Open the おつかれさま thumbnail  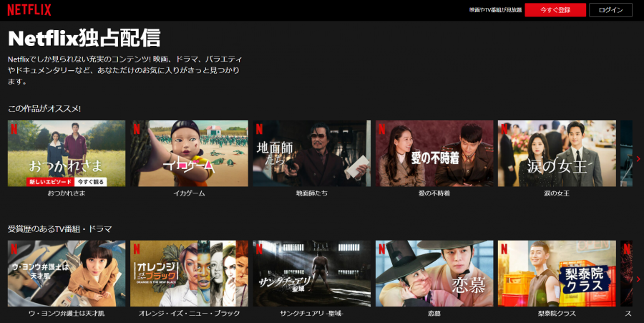(x=67, y=153)
